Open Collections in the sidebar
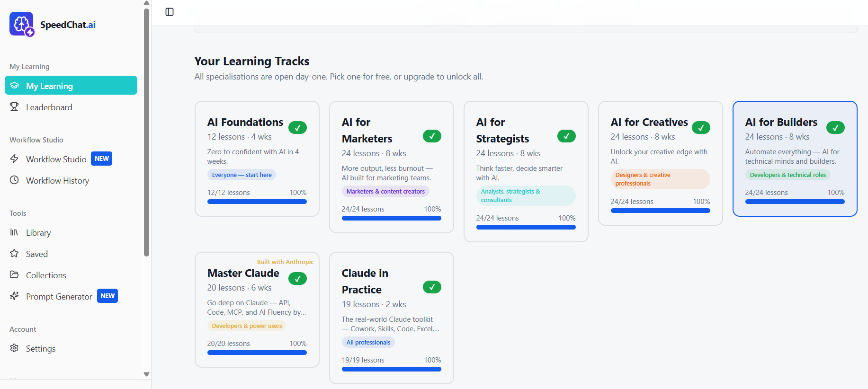The width and height of the screenshot is (868, 389). (71, 275)
